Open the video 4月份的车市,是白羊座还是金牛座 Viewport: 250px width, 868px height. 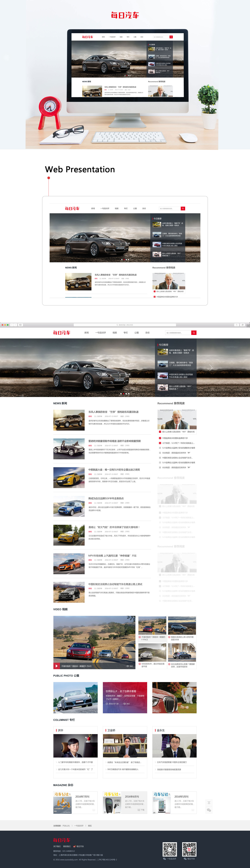pos(152,656)
